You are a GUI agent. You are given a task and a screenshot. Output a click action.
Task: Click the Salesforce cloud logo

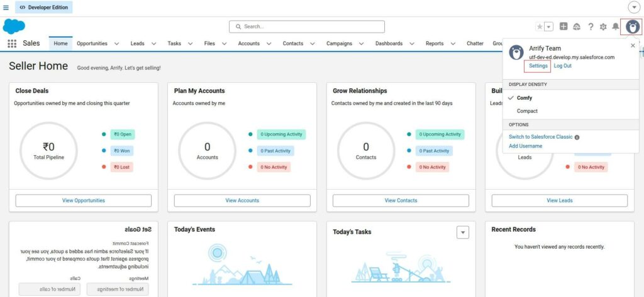[x=14, y=26]
